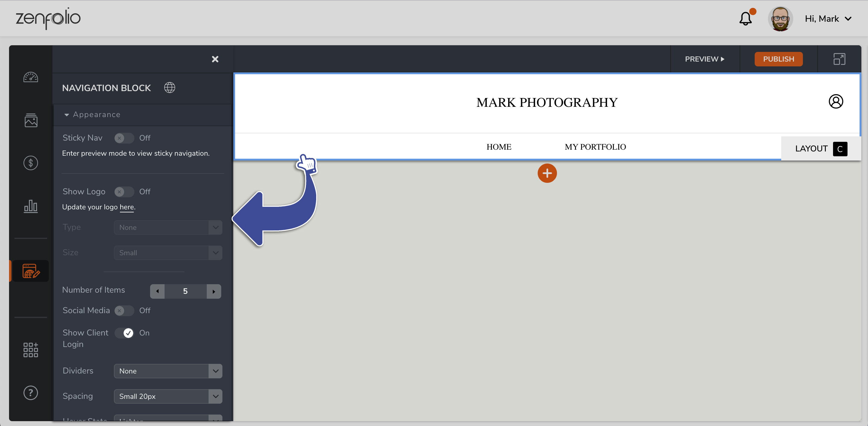Open the apps grid icon in sidebar
868x426 pixels.
pyautogui.click(x=31, y=350)
